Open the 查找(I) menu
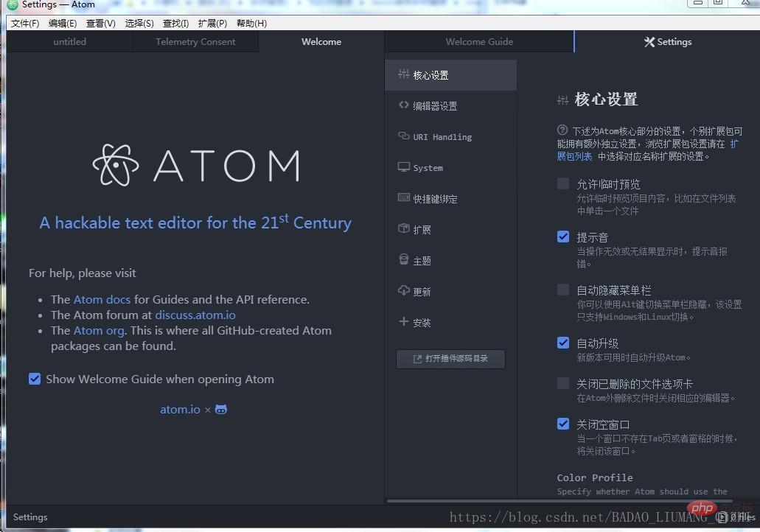Image resolution: width=760 pixels, height=532 pixels. (175, 24)
